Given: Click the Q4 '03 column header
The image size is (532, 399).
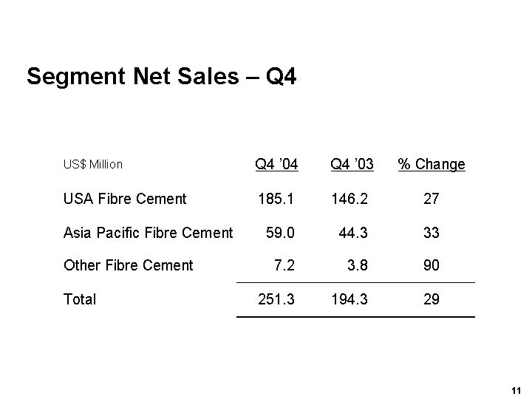Looking at the screenshot, I should (x=352, y=164).
